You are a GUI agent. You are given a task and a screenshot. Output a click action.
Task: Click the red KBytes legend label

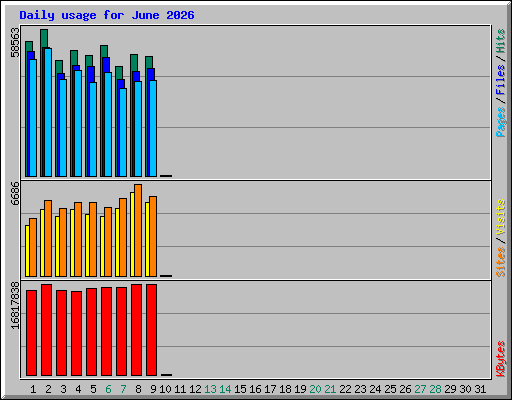(500, 359)
